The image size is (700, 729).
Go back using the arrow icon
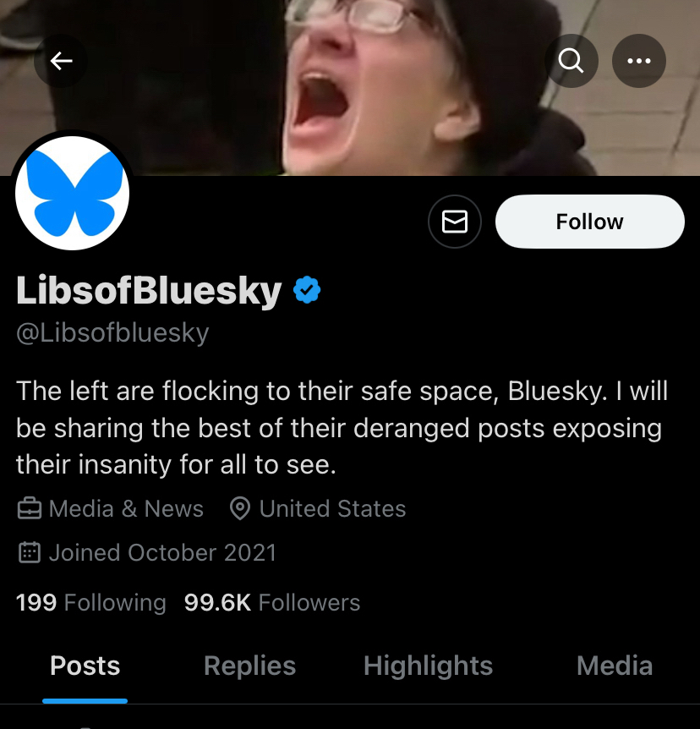pyautogui.click(x=61, y=61)
